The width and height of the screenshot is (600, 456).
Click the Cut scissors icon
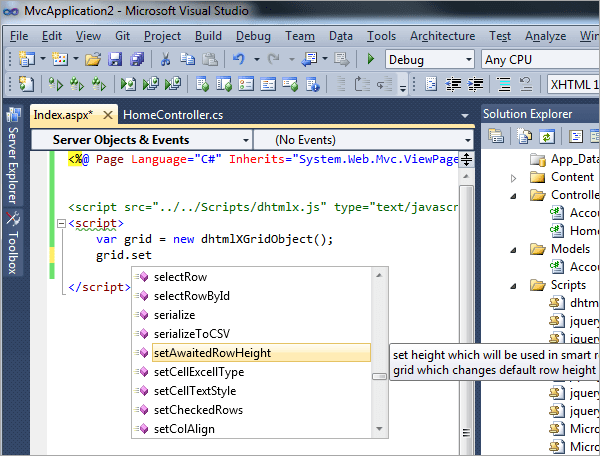click(165, 59)
